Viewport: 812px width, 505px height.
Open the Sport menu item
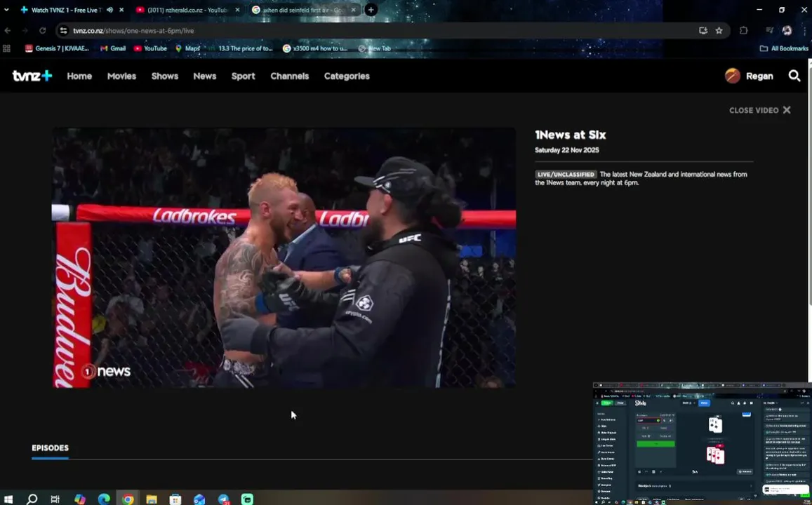(x=243, y=76)
